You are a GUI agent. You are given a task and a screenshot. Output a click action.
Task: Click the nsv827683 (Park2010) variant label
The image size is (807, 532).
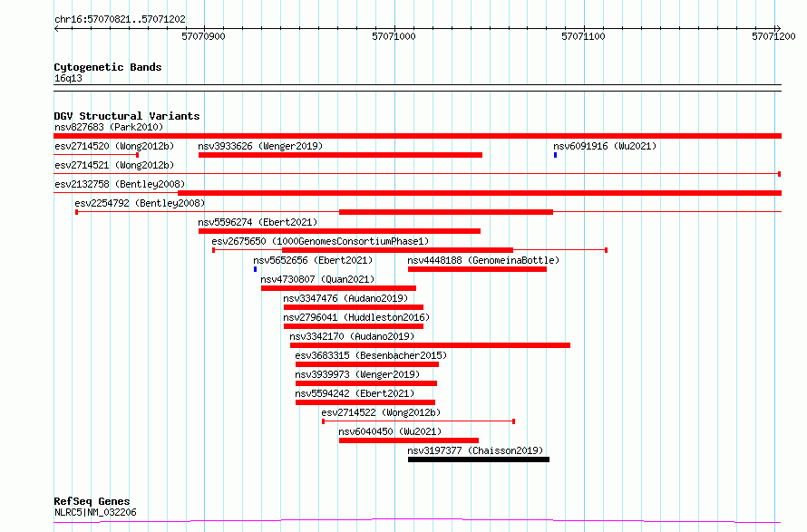click(109, 127)
